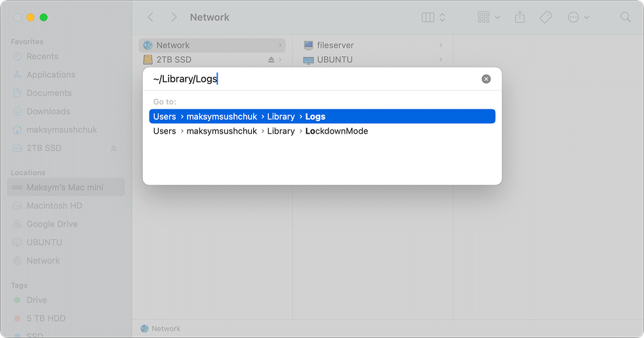Viewport: 644px width, 338px height.
Task: Select 2TB SSD under Favorites
Action: tap(44, 148)
